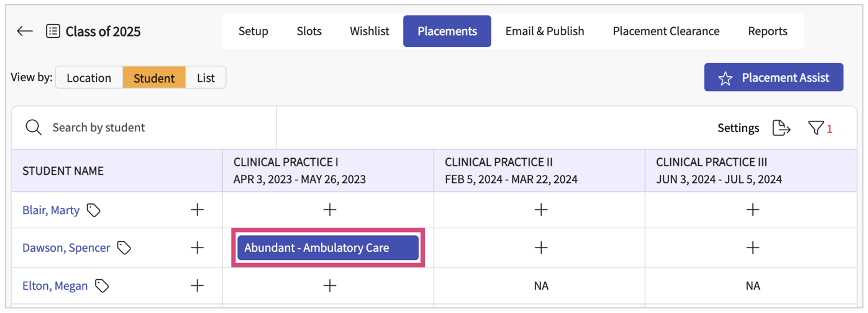Viewport: 868px width, 313px height.
Task: Open the Dawson, Spencer student link
Action: click(66, 248)
